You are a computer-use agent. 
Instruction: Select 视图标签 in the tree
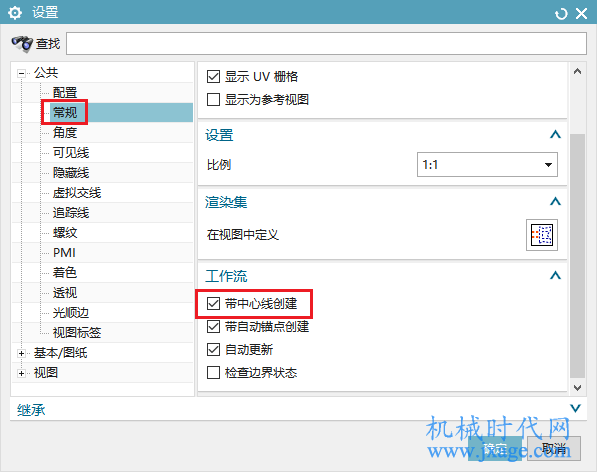click(x=77, y=333)
